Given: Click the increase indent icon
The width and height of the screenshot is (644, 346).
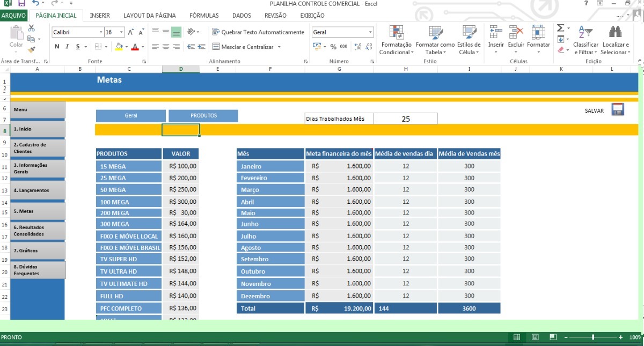Looking at the screenshot, I should pyautogui.click(x=202, y=47).
